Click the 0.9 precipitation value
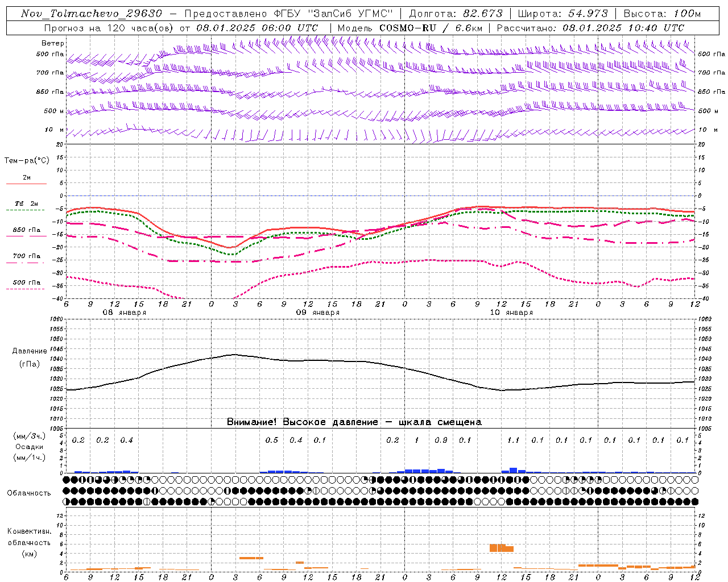The image size is (728, 582). click(441, 440)
